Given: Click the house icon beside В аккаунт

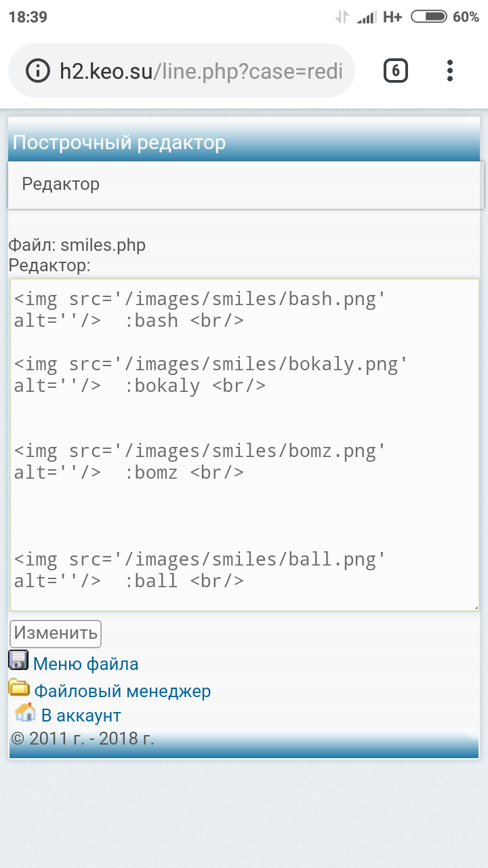Looking at the screenshot, I should 25,713.
